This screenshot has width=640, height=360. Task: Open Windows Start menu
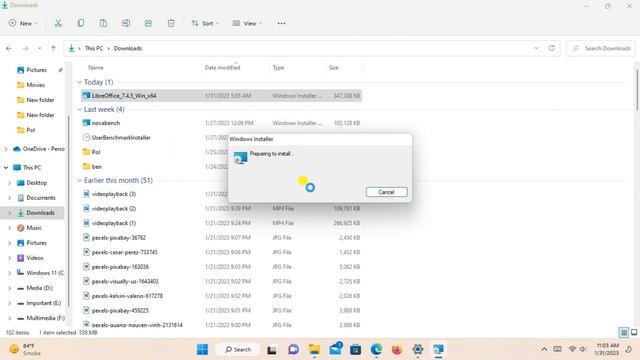[202, 349]
